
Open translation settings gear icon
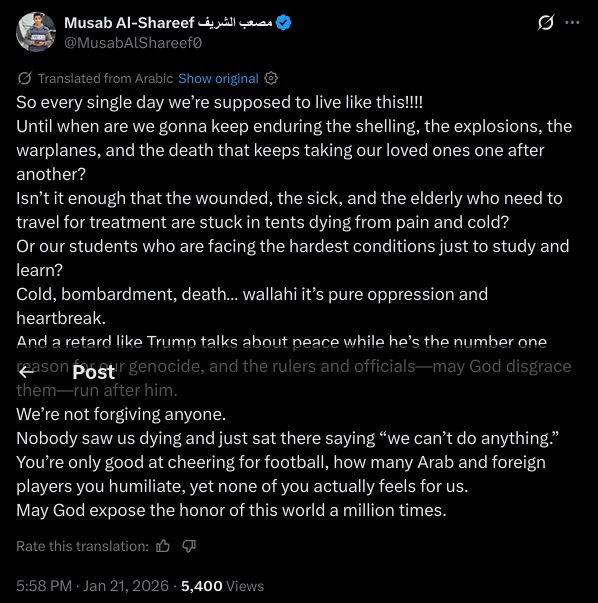(271, 78)
